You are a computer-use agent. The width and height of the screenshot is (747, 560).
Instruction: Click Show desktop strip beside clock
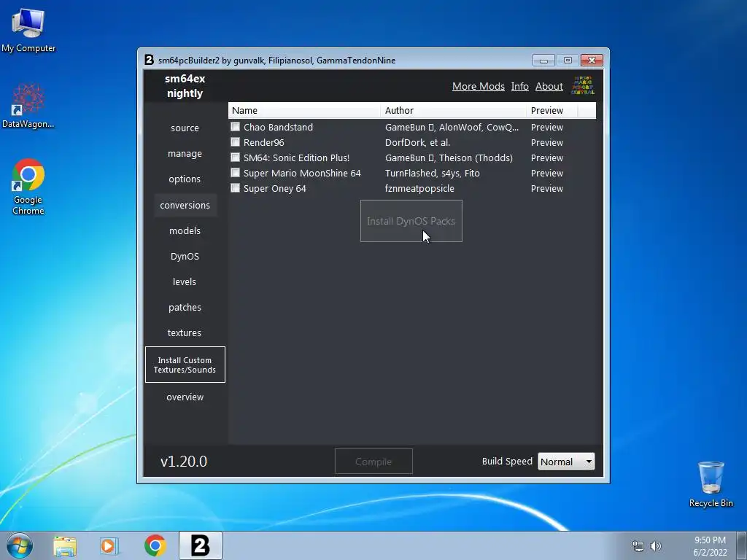pos(742,545)
